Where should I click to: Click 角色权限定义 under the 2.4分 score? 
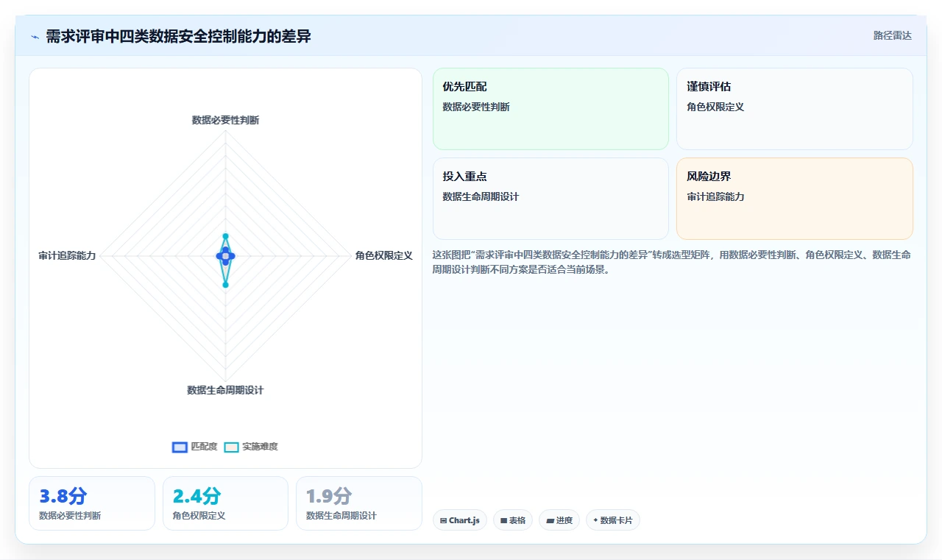[199, 516]
